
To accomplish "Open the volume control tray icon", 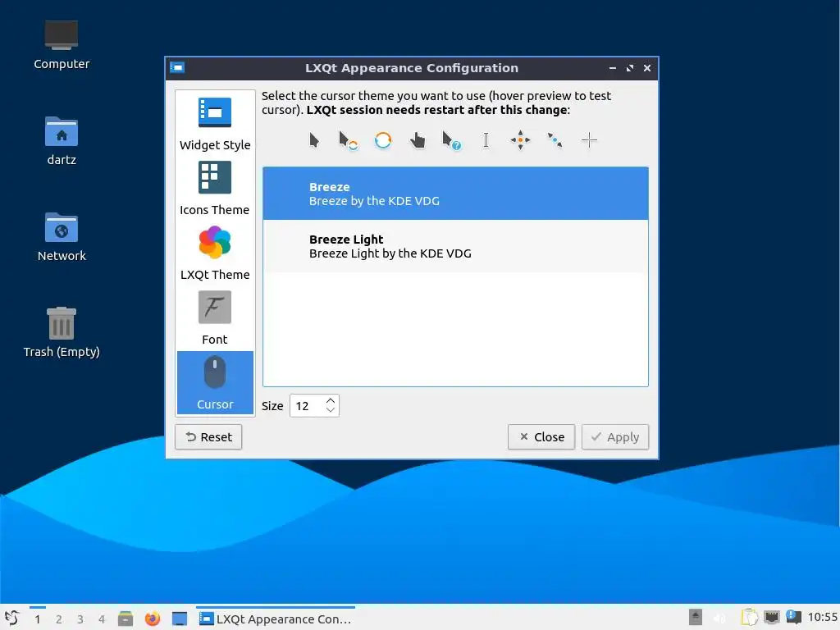I will coord(720,618).
